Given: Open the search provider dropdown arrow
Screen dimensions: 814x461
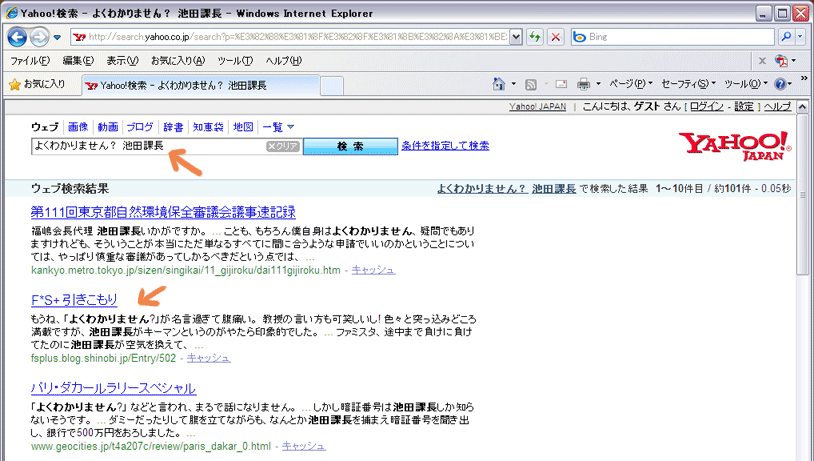Looking at the screenshot, I should pyautogui.click(x=800, y=37).
